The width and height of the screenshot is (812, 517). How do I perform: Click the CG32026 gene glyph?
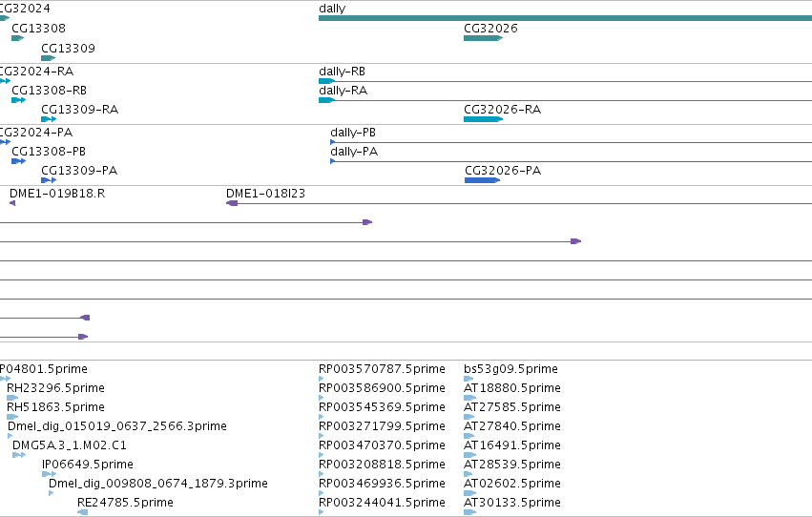483,38
